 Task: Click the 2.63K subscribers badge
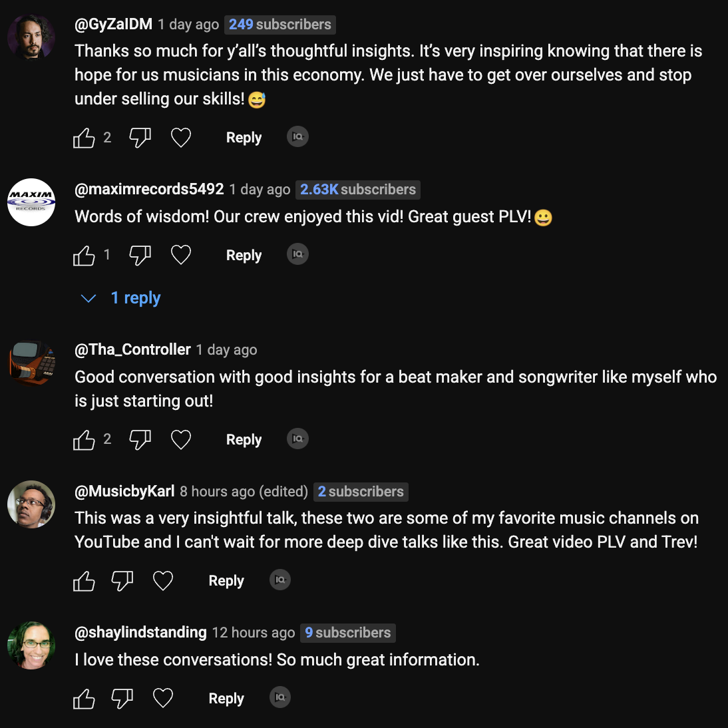click(358, 190)
